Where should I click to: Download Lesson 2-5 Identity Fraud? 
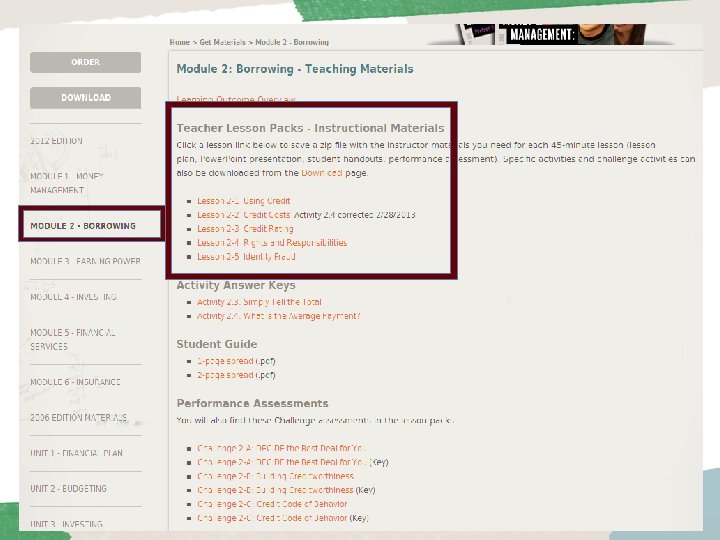coord(246,257)
